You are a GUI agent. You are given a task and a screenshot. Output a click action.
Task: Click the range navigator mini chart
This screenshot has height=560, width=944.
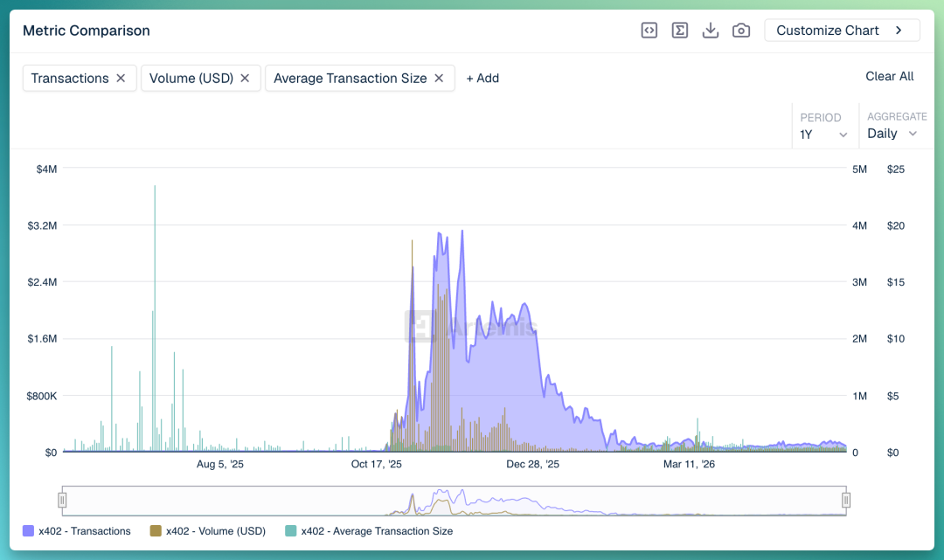454,501
